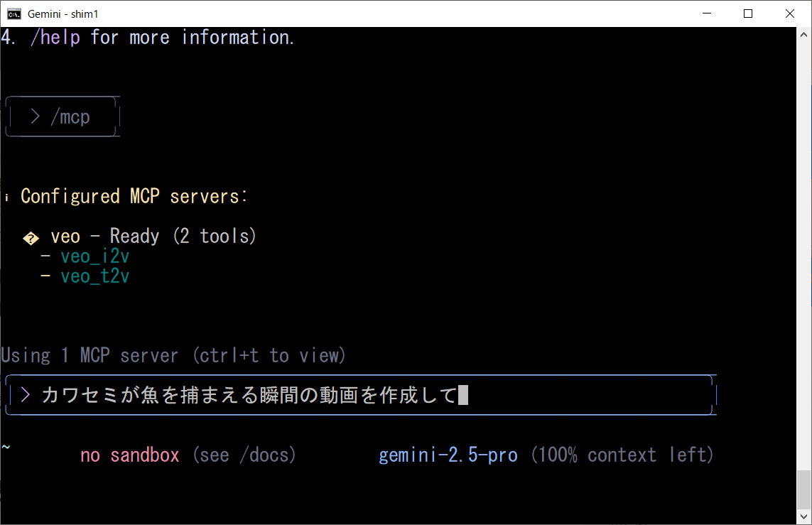This screenshot has height=525, width=812.
Task: Click the cmd icon in the title bar
Action: point(13,13)
